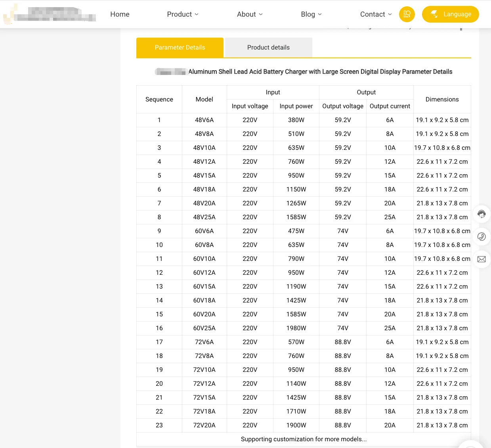
Task: Select the 48V8A model cell
Action: [204, 134]
